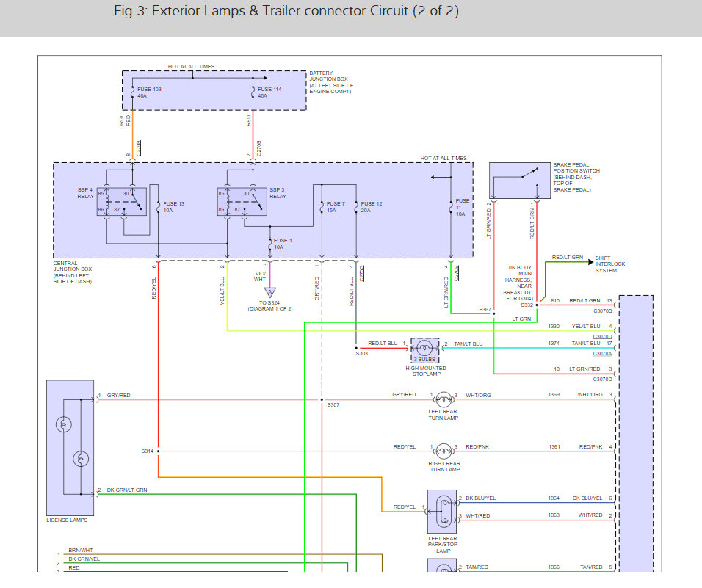Click the Fuse 103 40A label

tap(149, 92)
